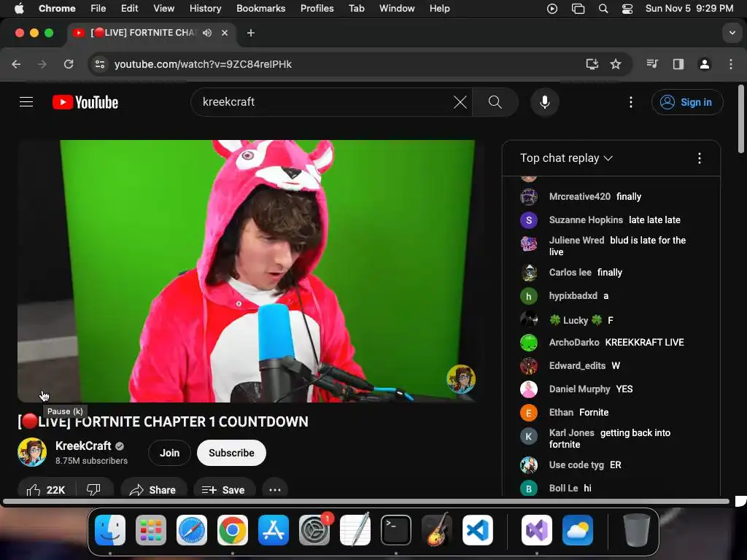Open the Bookmarks menu
Screen dimensions: 747x560
coord(260,8)
